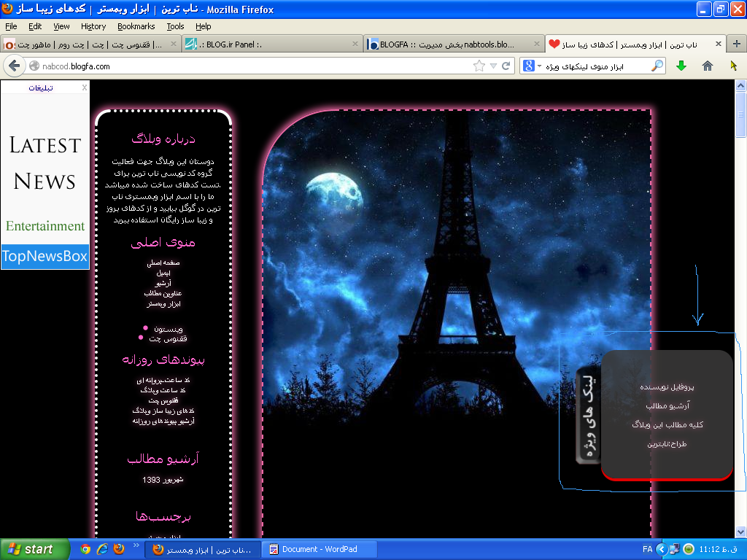Open the URL history dropdown arrow
Viewport: 747px width, 560px height.
(494, 66)
